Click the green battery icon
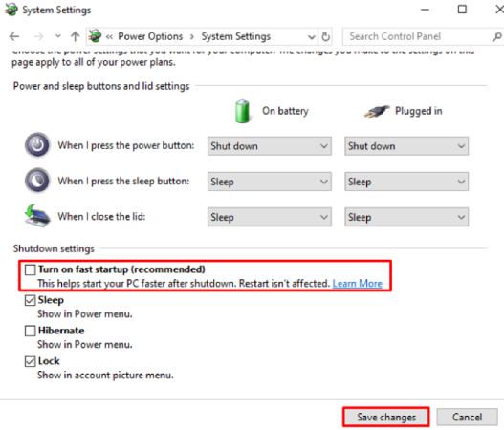Viewport: 504px width, 430px height. [242, 111]
